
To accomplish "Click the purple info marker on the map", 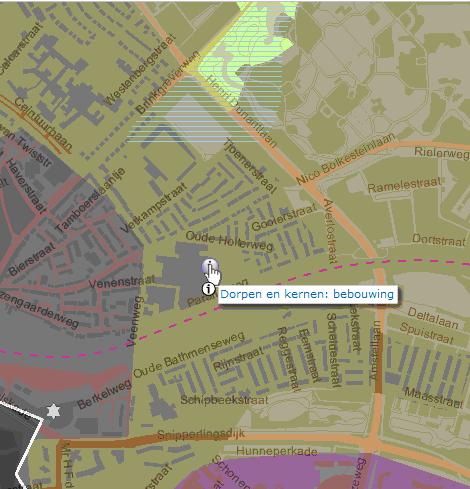I will 210,266.
